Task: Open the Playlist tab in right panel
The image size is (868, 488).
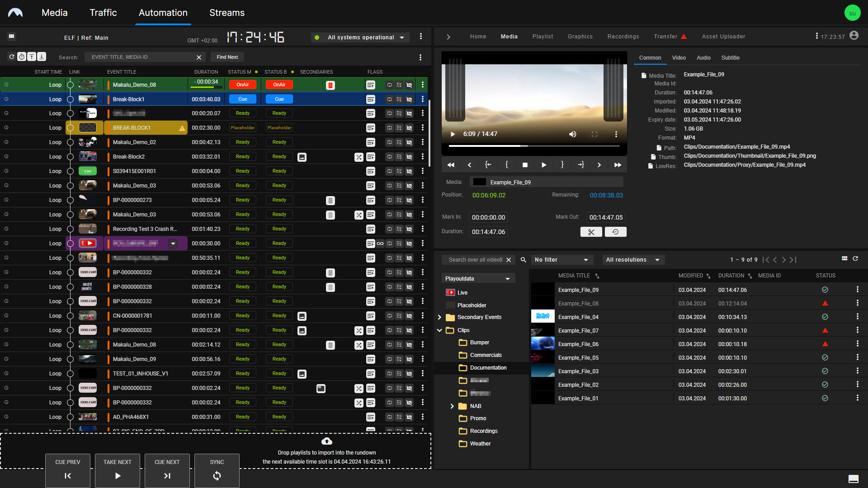Action: point(542,37)
